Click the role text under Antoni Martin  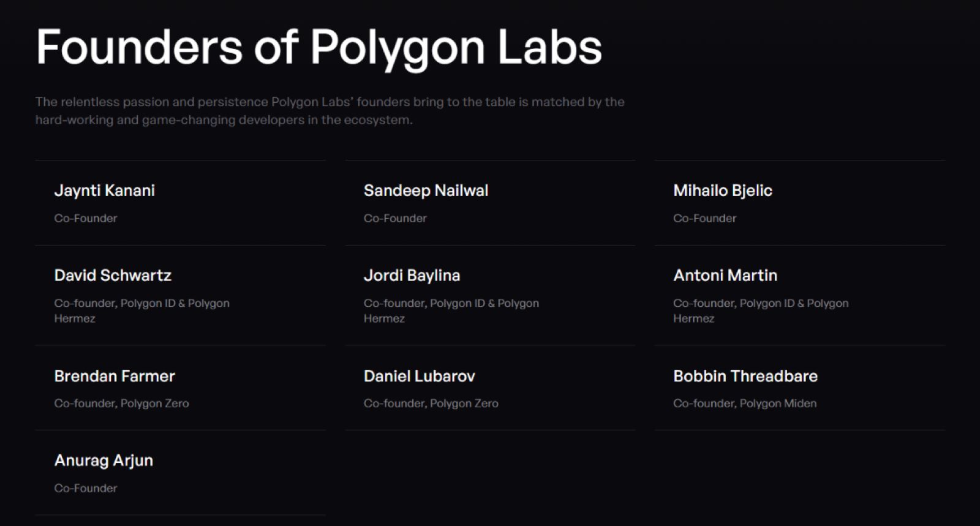pyautogui.click(x=761, y=310)
